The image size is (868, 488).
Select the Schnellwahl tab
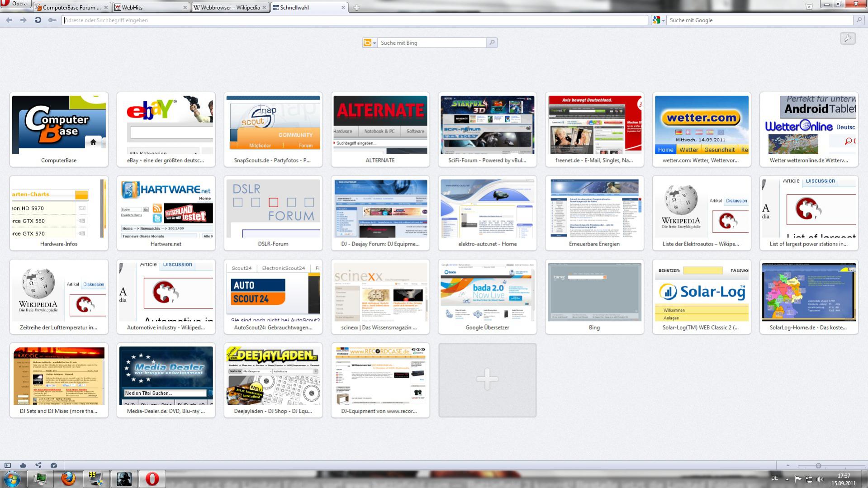[309, 7]
